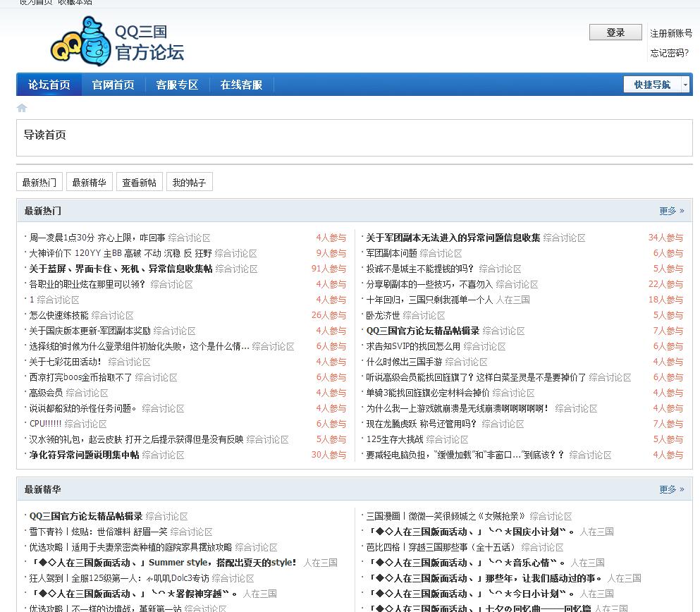Open thread 怎么快速练技能
The image size is (700, 612).
[x=59, y=315]
